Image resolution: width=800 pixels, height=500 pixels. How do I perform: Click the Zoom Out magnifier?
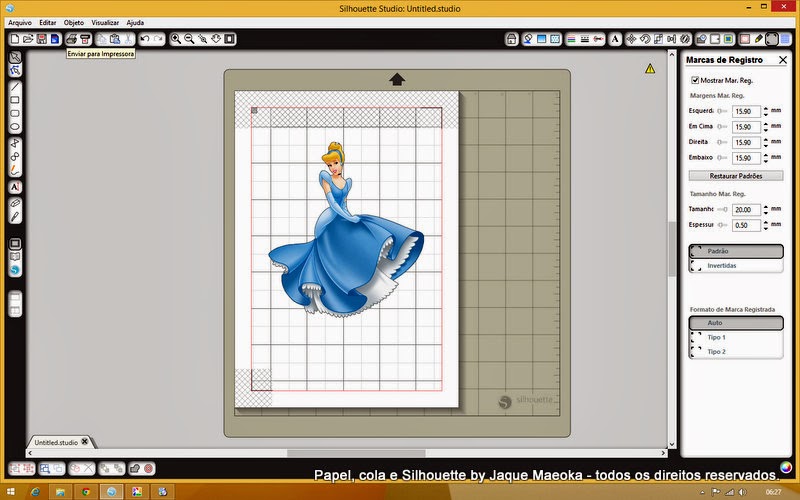189,39
